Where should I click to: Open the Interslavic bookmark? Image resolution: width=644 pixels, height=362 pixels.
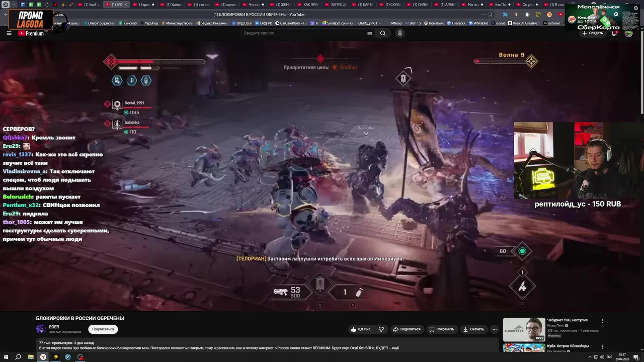[x=435, y=23]
